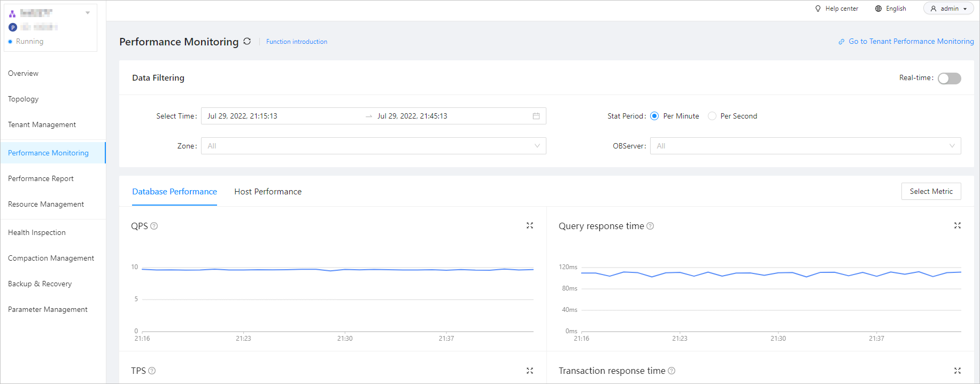980x384 pixels.
Task: Open the Function introduction link
Action: tap(297, 42)
